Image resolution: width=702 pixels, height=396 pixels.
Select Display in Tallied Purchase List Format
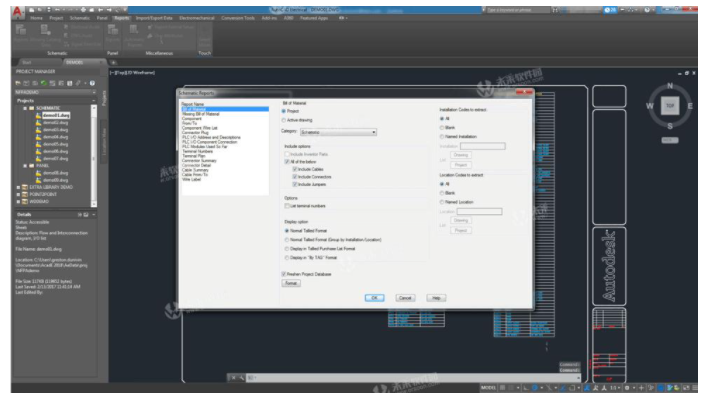(287, 249)
